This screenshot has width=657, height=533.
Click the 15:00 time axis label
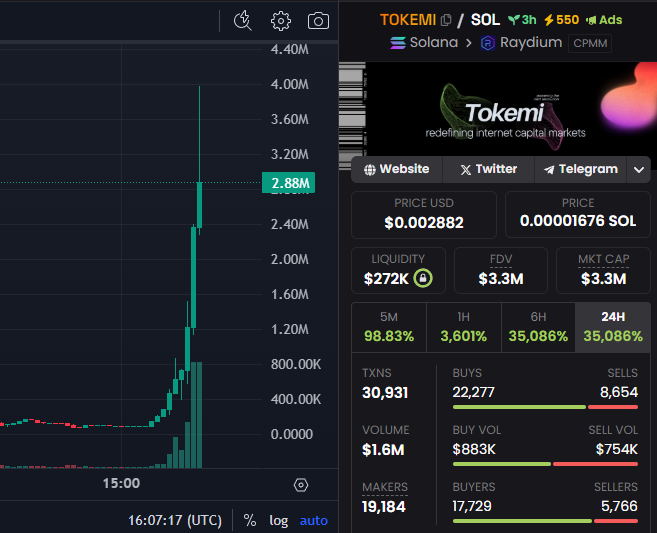click(x=122, y=483)
